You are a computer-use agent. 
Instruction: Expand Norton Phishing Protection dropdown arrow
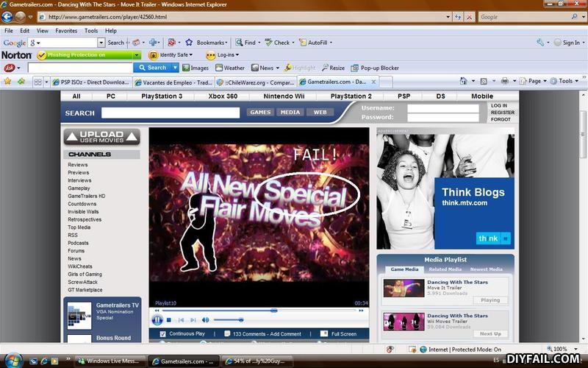pyautogui.click(x=137, y=55)
